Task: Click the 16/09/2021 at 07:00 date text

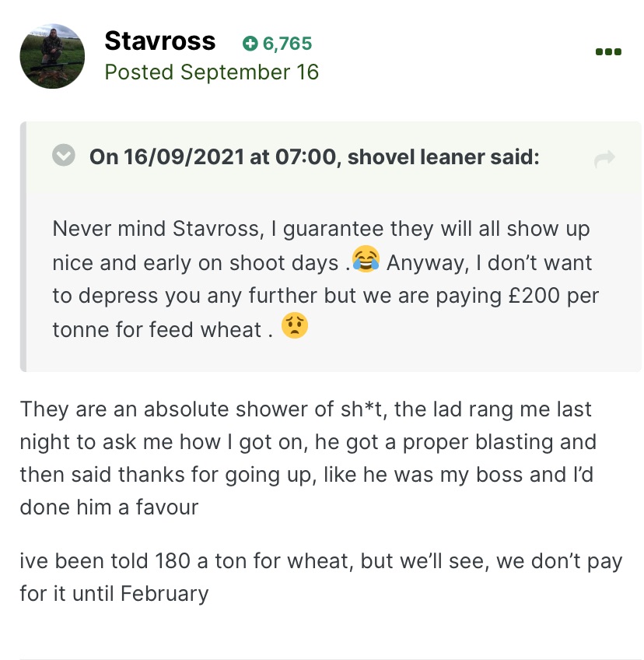Action: click(230, 156)
